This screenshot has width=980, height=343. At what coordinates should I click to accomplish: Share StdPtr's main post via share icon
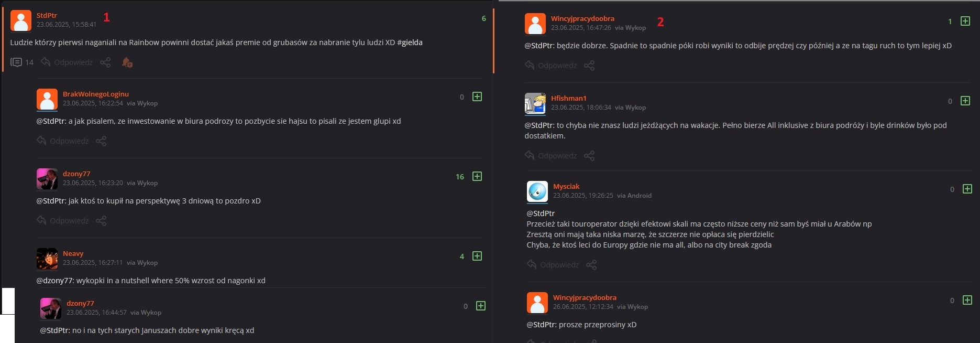[x=105, y=62]
